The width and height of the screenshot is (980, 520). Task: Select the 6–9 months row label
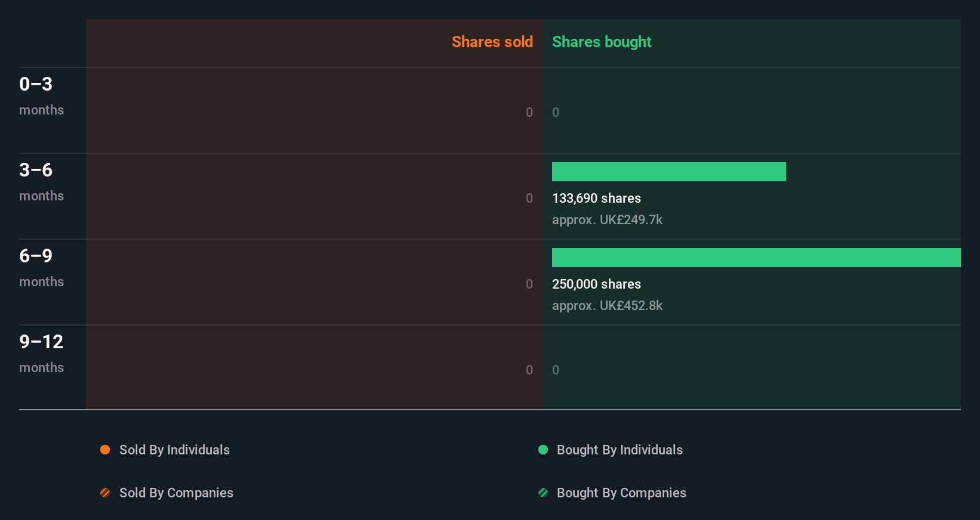pyautogui.click(x=41, y=267)
